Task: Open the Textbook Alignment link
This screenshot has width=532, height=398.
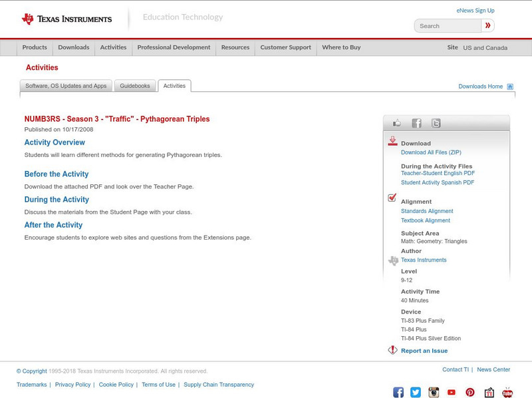Action: 426,221
